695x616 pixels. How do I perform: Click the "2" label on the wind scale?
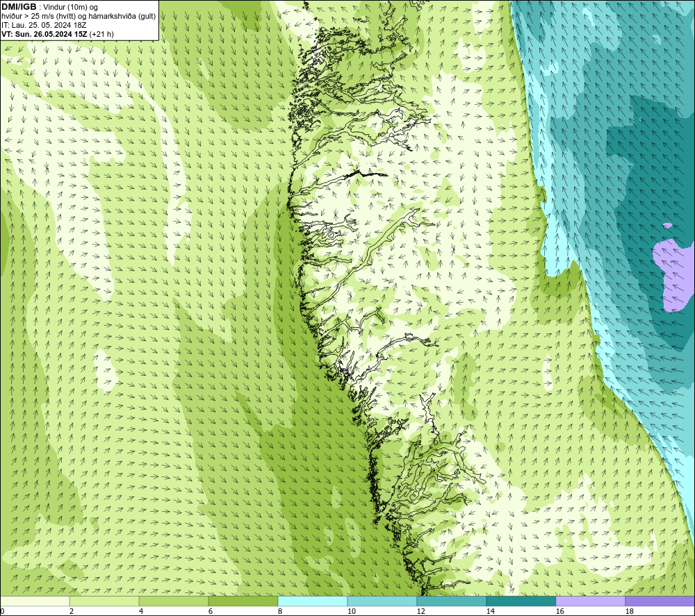72,611
